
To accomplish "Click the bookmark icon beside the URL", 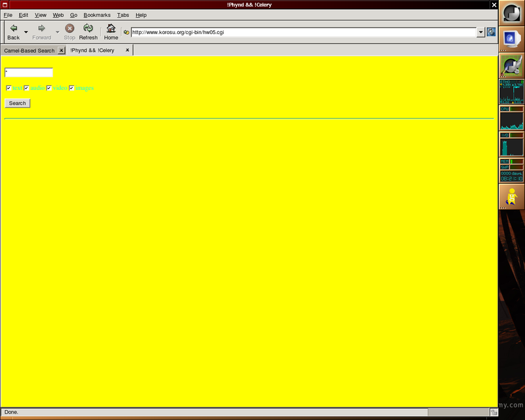I will [126, 32].
